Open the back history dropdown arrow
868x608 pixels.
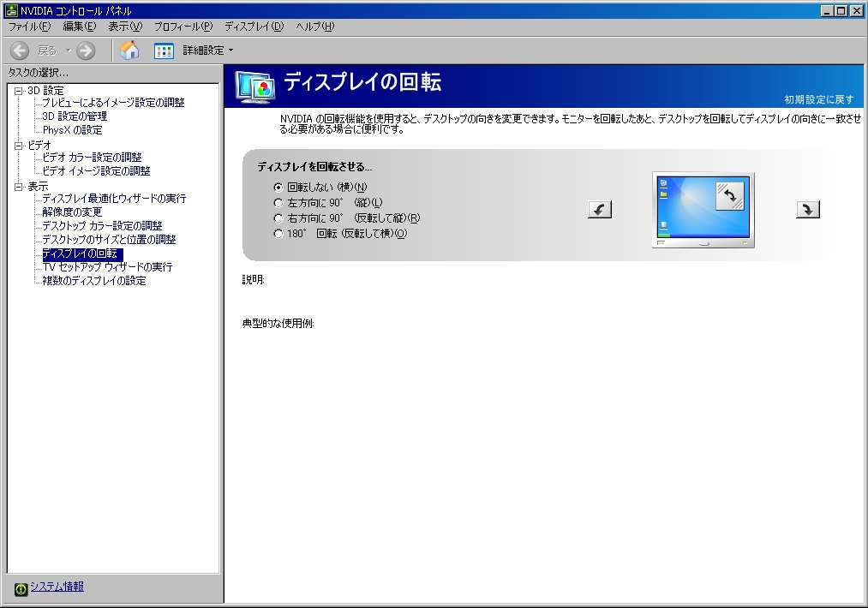68,51
